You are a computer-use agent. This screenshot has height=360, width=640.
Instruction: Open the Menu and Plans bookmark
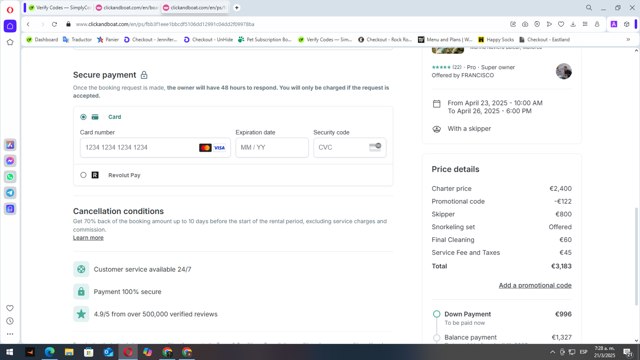[x=445, y=40]
